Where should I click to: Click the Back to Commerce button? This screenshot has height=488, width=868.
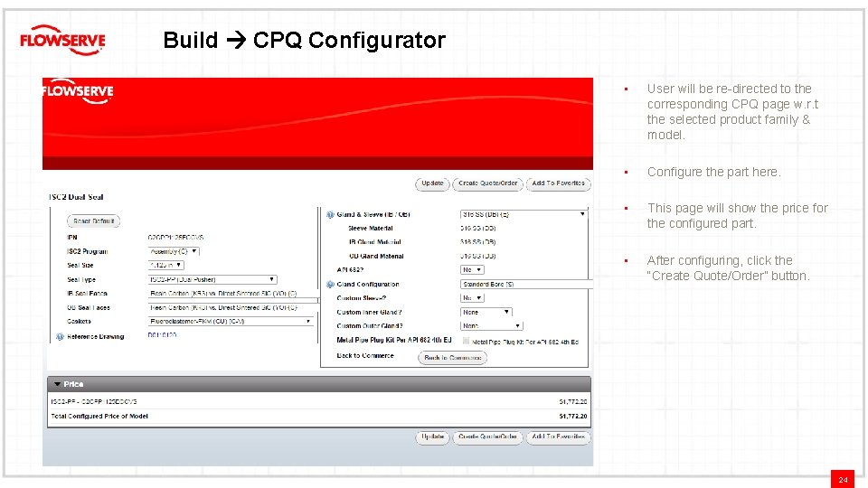(x=452, y=358)
